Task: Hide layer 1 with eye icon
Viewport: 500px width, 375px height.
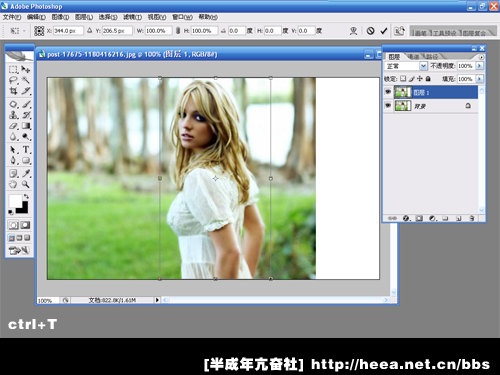Action: click(388, 92)
